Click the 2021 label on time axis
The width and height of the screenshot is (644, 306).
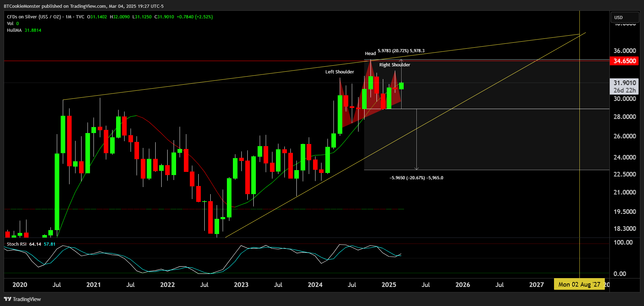[x=94, y=285]
